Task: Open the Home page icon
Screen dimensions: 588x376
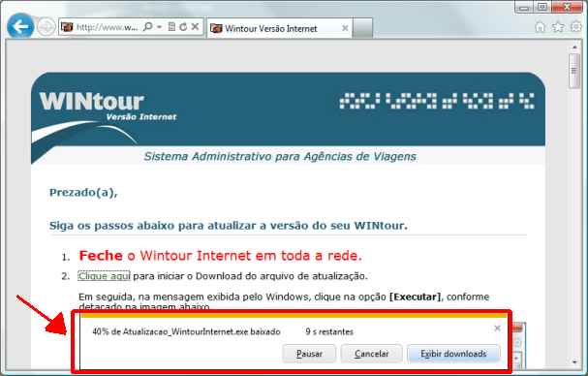Action: [540, 27]
